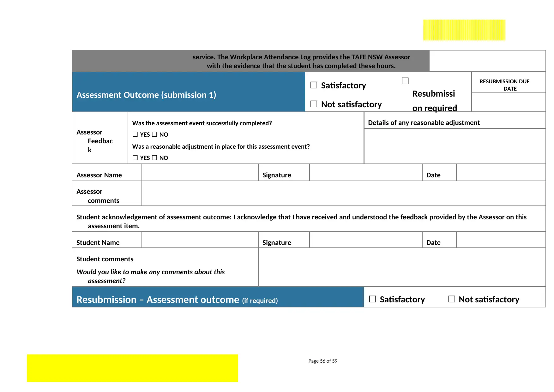
Task: Select the 'Student comments' label
Action: (x=105, y=259)
